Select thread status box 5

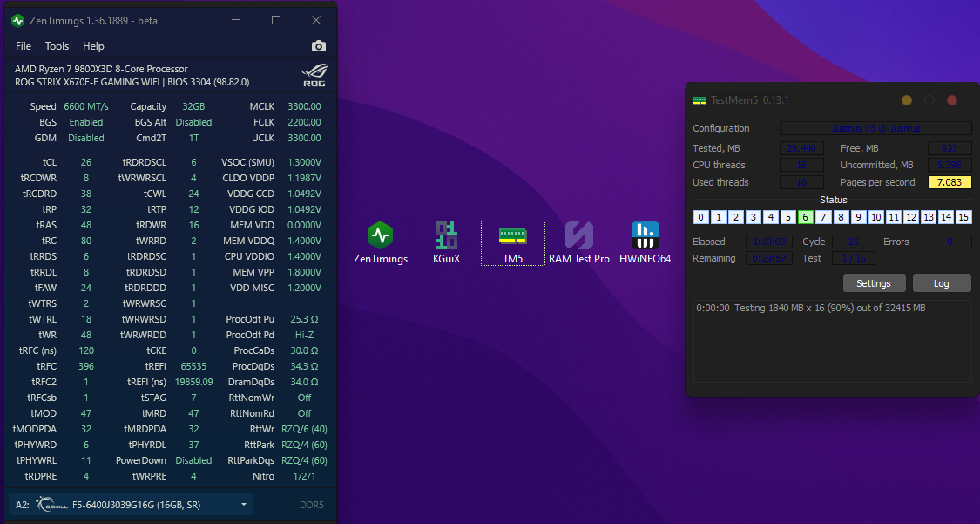(x=788, y=217)
